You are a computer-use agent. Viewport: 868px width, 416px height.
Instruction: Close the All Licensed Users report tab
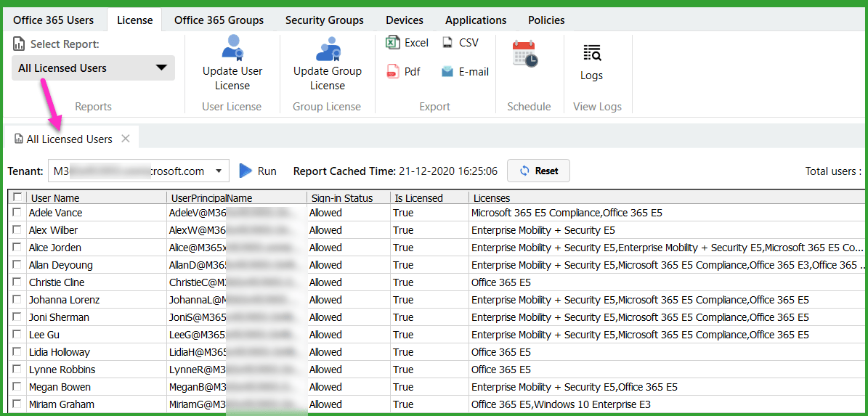[x=126, y=139]
